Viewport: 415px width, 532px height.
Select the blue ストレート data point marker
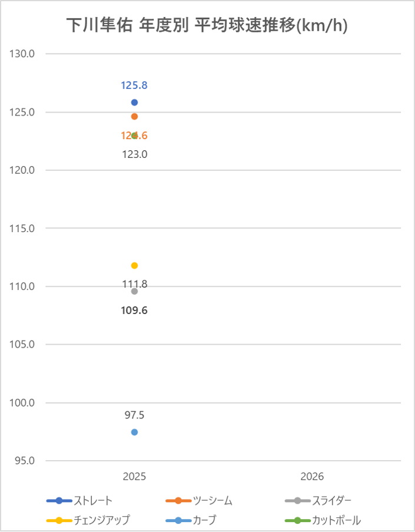point(134,103)
